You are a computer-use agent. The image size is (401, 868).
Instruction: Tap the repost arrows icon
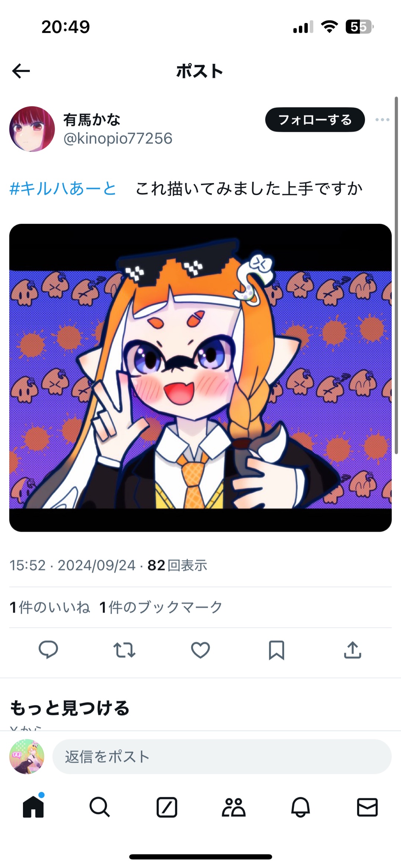click(x=124, y=650)
